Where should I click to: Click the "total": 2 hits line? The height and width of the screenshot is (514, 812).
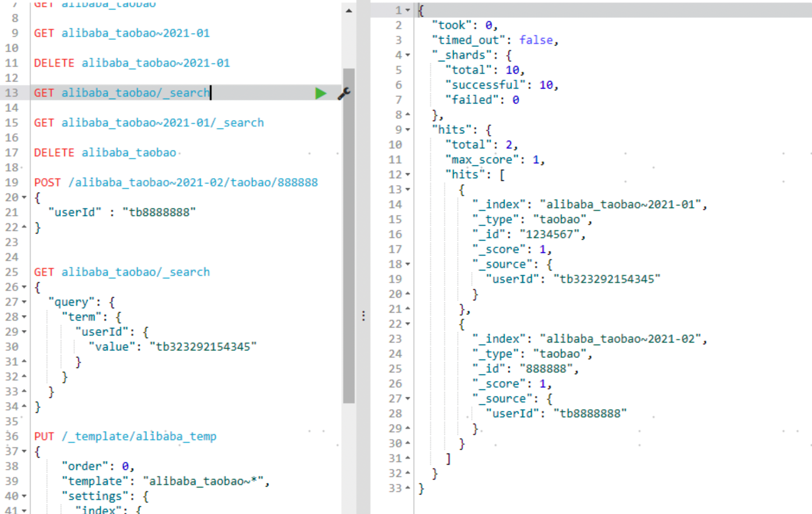click(482, 145)
